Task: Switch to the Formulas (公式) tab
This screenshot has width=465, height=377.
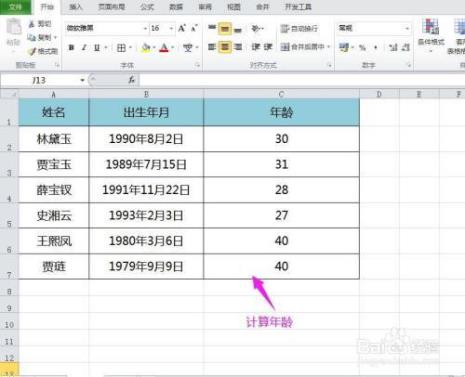Action: point(147,7)
